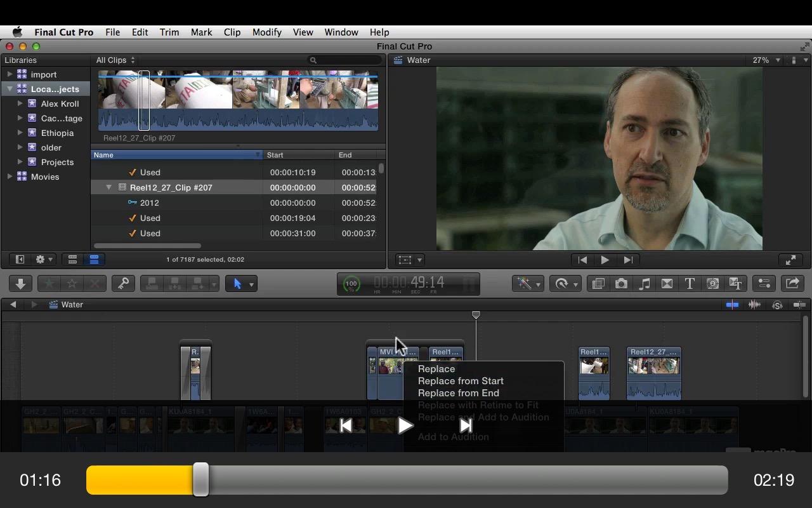Image resolution: width=812 pixels, height=508 pixels.
Task: Append clip to the storyline button
Action: [x=197, y=284]
